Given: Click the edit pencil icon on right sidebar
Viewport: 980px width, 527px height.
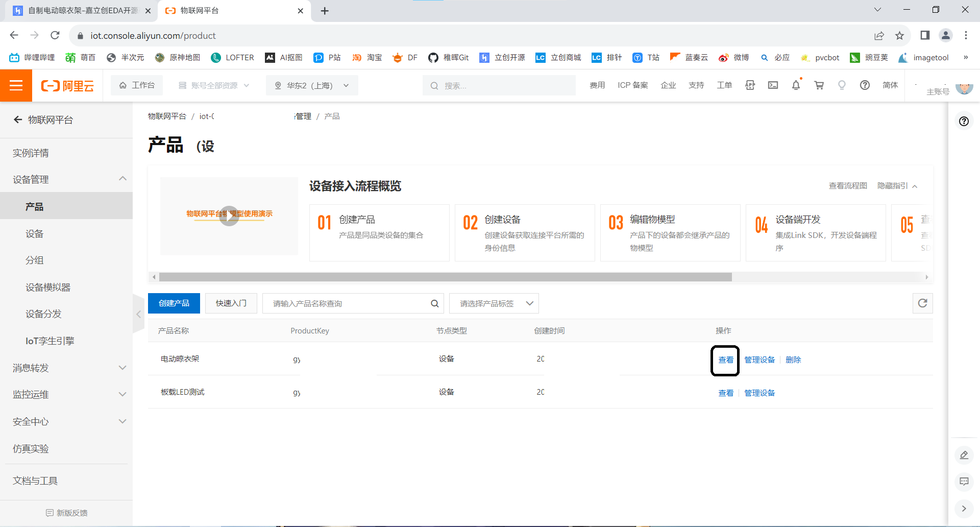Looking at the screenshot, I should (964, 455).
